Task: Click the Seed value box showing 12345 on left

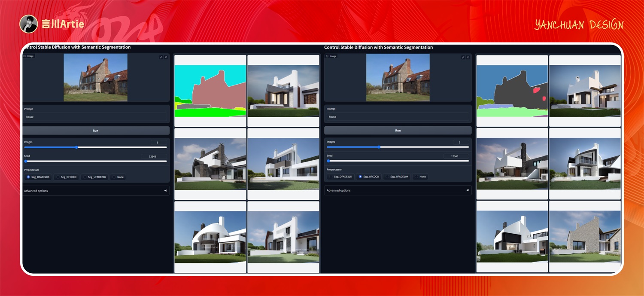Action: [154, 156]
